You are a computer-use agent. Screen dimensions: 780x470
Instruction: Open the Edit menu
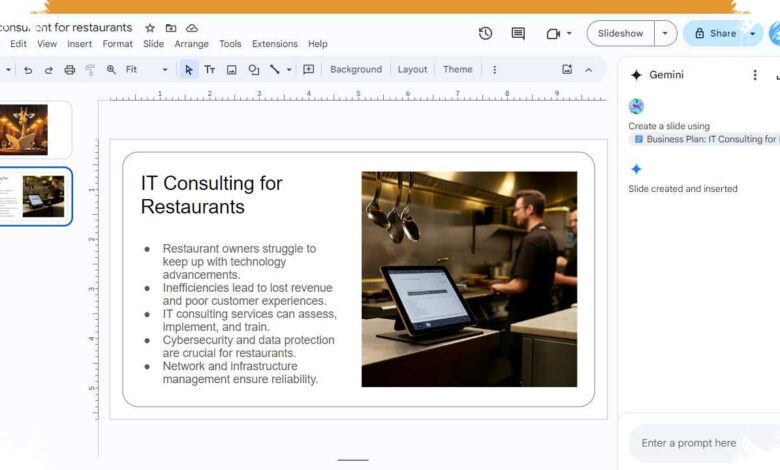tap(18, 44)
